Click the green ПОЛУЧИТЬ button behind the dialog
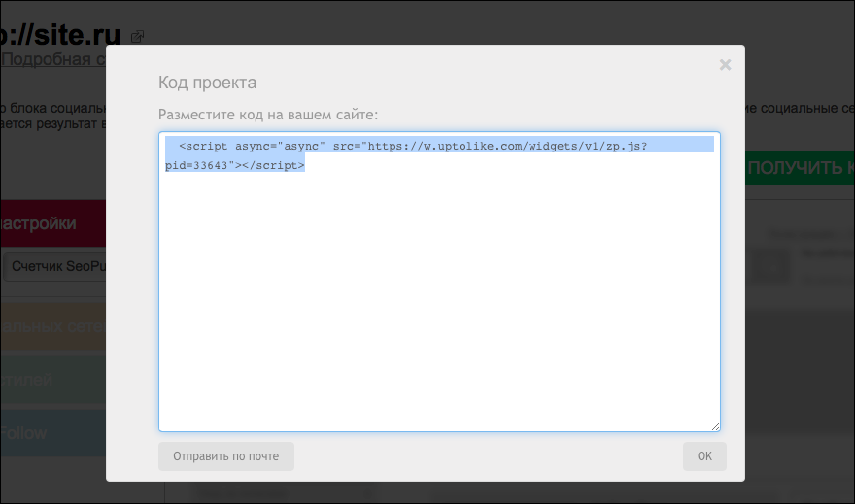Image resolution: width=855 pixels, height=504 pixels. point(800,168)
